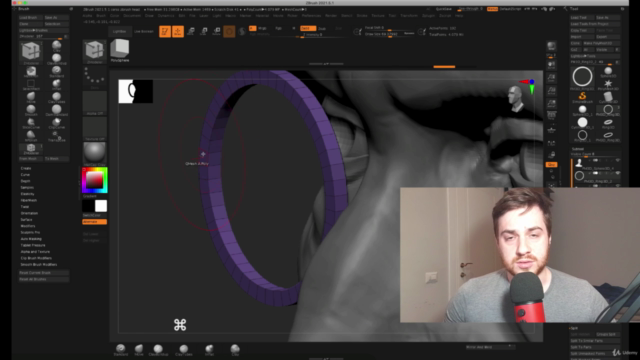Image resolution: width=640 pixels, height=360 pixels.
Task: Click the PolySphere project thumbnail
Action: (120, 50)
